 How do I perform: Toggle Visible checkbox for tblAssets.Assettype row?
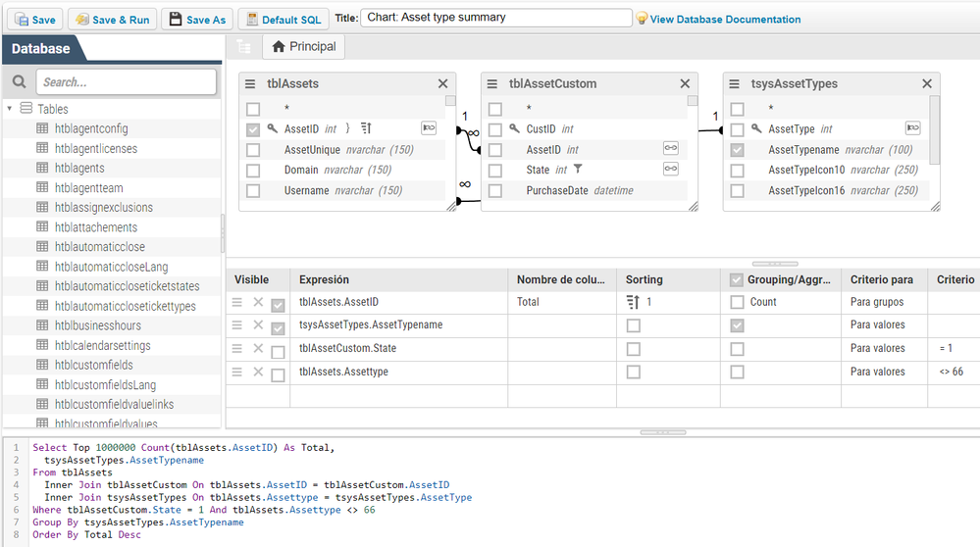[279, 373]
